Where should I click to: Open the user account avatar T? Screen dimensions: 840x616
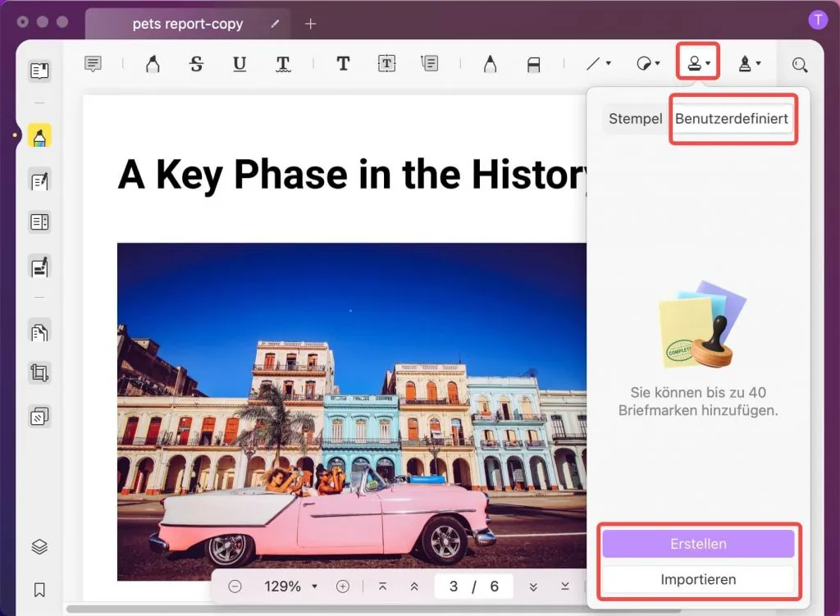(x=818, y=21)
